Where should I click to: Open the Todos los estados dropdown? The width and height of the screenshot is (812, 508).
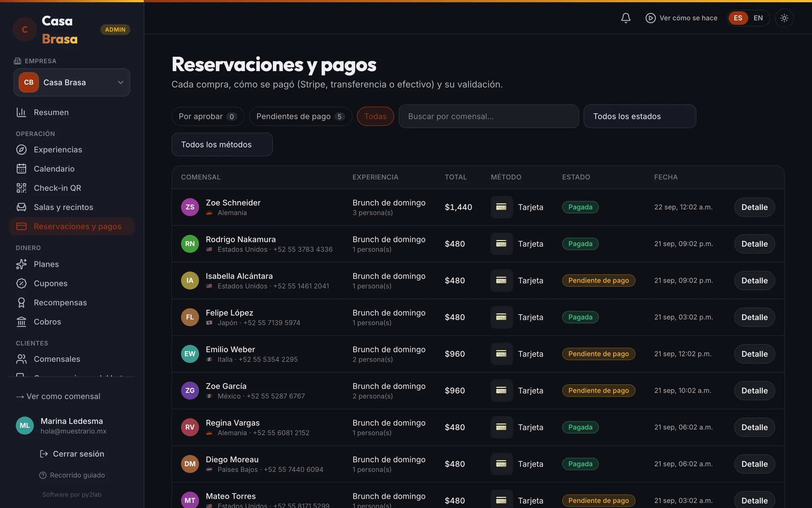click(x=639, y=116)
